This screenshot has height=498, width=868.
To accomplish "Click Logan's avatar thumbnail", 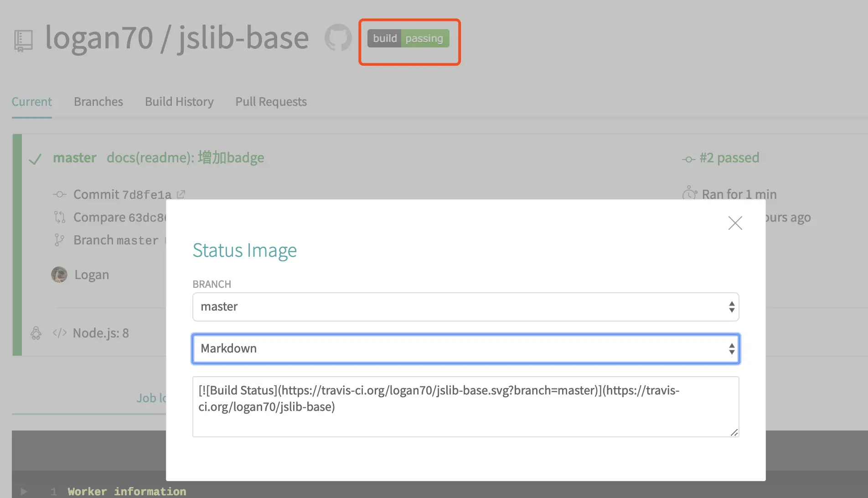I will 59,275.
